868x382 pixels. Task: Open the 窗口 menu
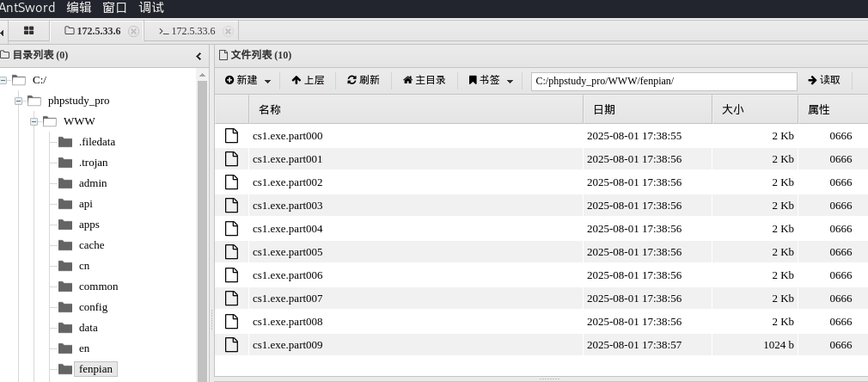pos(114,8)
